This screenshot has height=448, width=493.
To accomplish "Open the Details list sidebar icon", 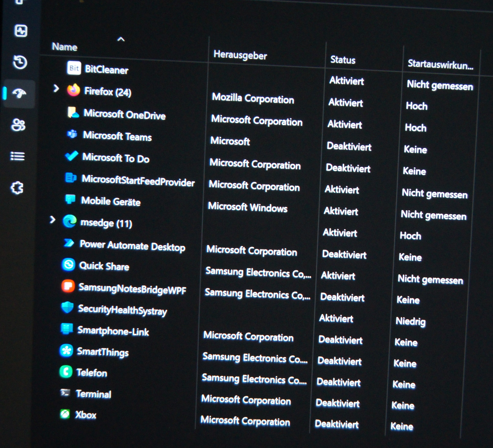I will (18, 156).
